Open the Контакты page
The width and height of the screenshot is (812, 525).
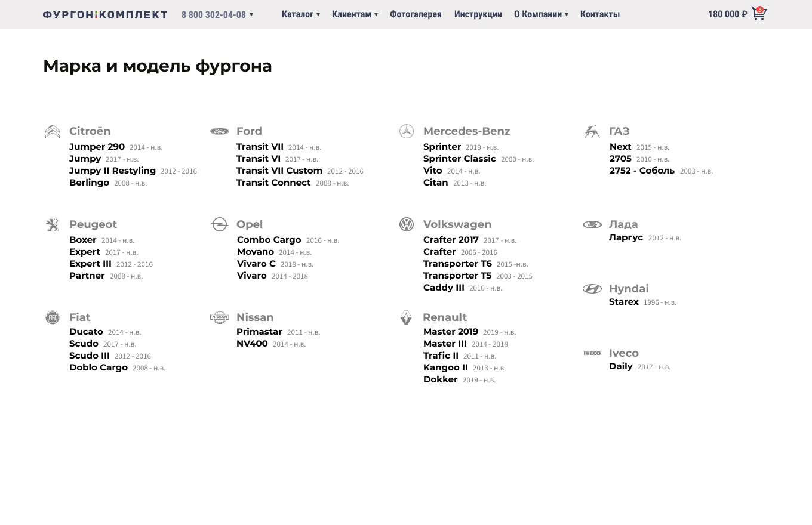[x=600, y=14]
